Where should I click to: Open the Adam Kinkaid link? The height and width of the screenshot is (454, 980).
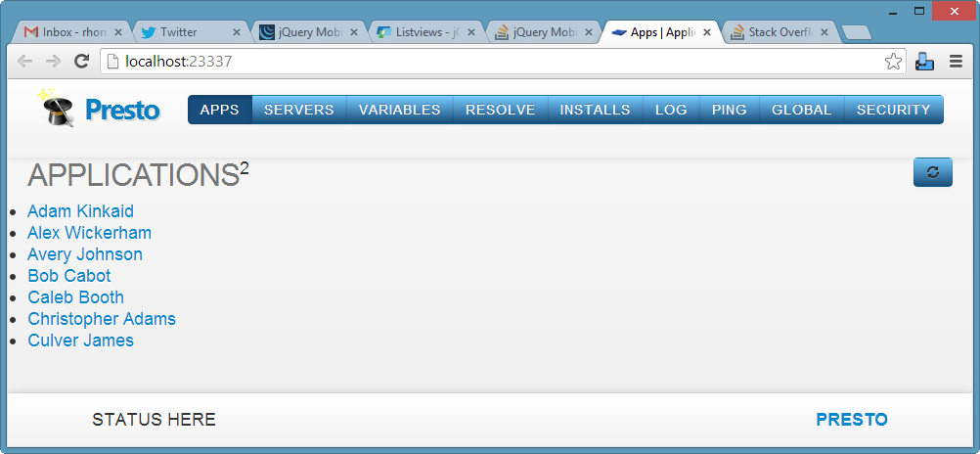tap(80, 211)
